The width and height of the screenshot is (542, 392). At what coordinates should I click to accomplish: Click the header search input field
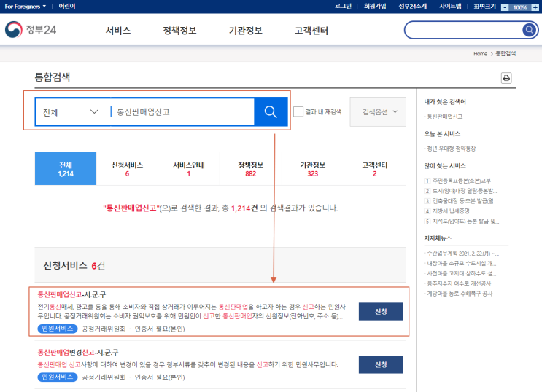click(x=463, y=30)
